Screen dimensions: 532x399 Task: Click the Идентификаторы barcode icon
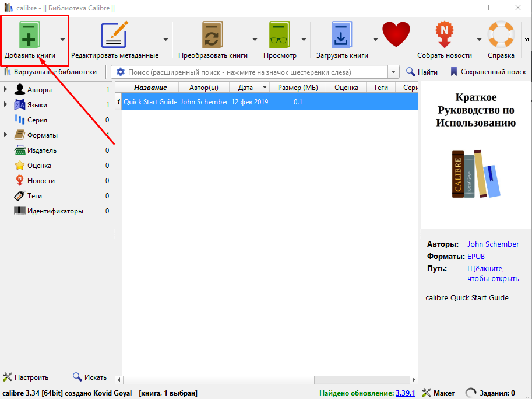pyautogui.click(x=20, y=211)
